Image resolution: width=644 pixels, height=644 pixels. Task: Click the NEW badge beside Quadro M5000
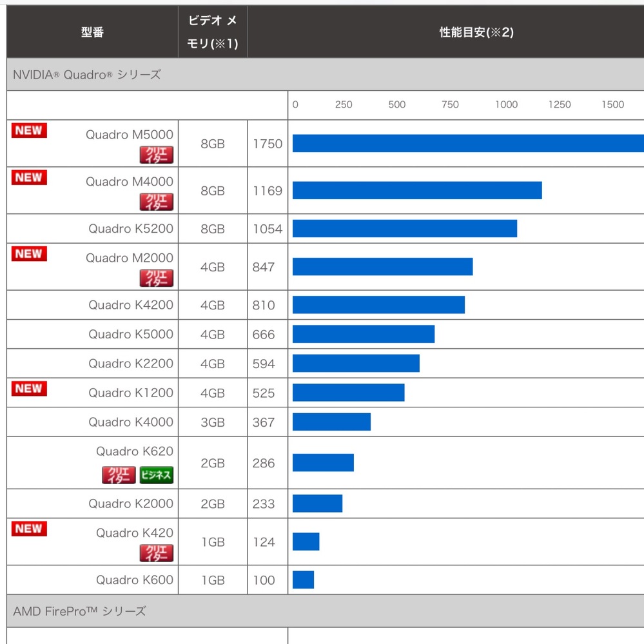click(29, 130)
